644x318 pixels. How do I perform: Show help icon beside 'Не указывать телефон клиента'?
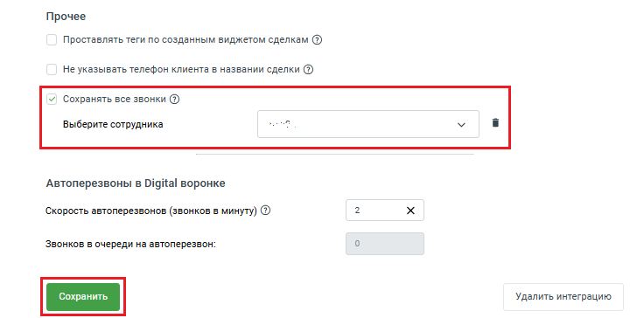[x=308, y=70]
